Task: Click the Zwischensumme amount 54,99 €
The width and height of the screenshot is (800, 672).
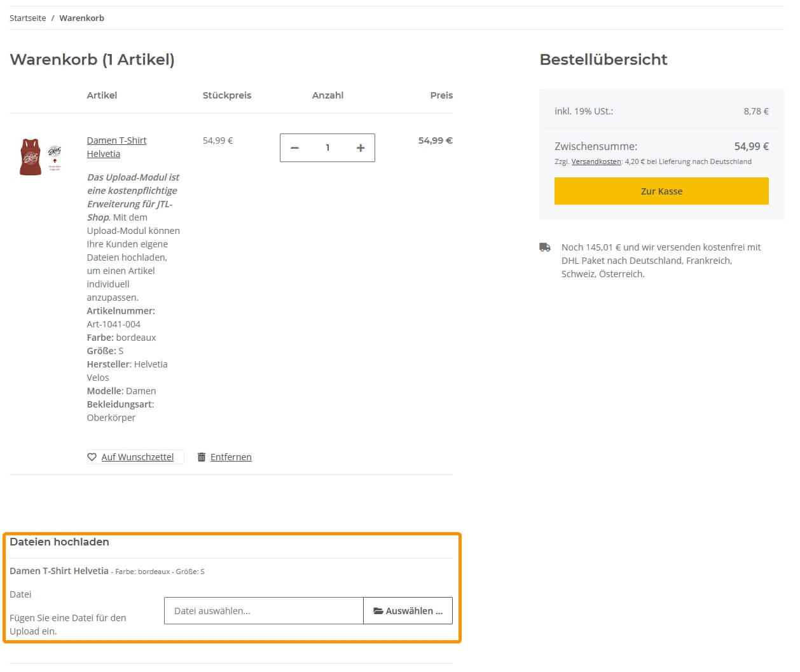Action: 752,146
